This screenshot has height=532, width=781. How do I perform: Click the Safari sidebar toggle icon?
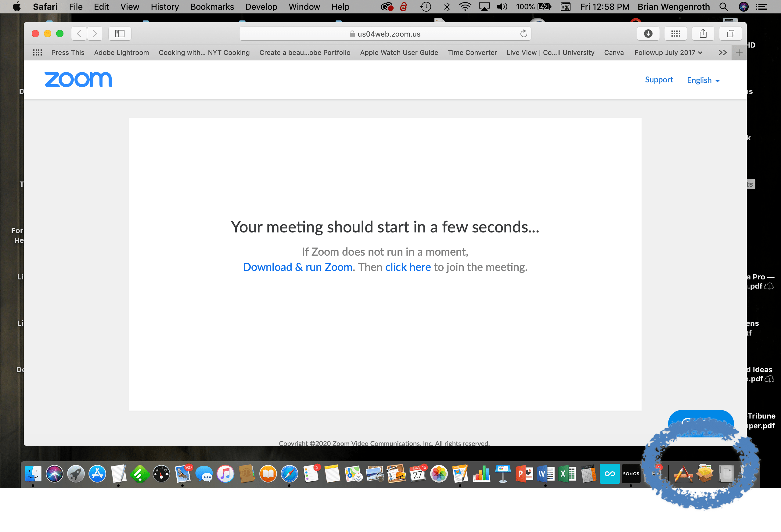point(120,34)
